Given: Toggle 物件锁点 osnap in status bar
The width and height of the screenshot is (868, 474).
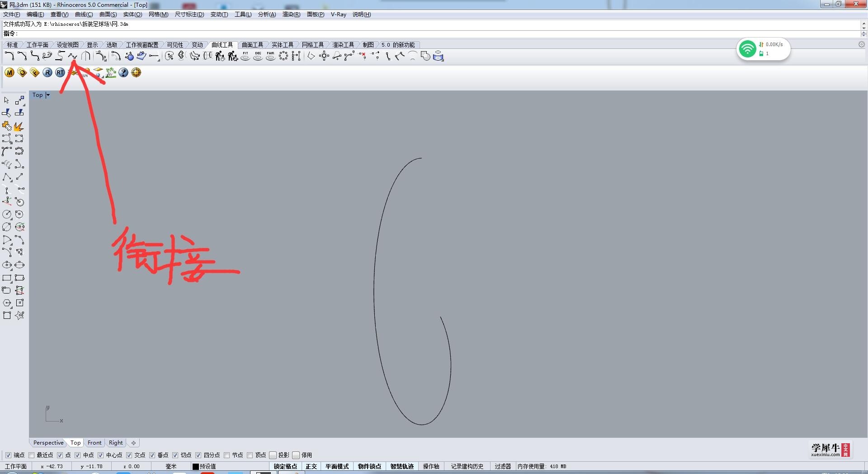Looking at the screenshot, I should [x=370, y=466].
